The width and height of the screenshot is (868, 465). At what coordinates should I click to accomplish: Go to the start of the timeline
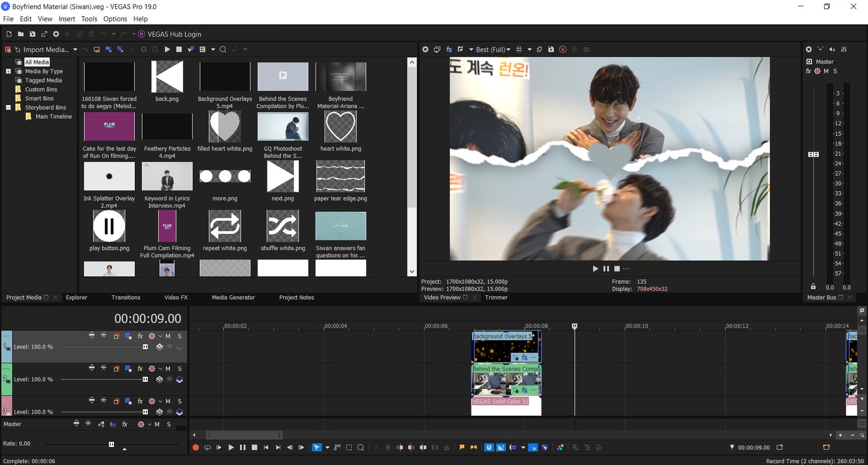[x=266, y=448]
